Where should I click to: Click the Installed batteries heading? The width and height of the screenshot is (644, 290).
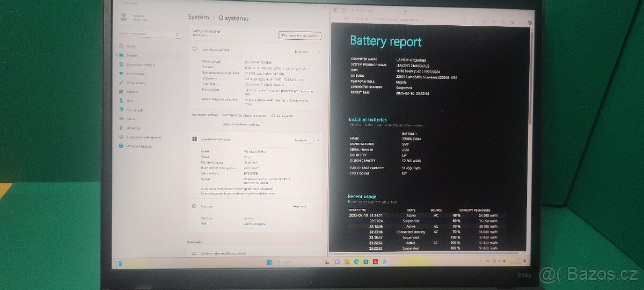[368, 120]
